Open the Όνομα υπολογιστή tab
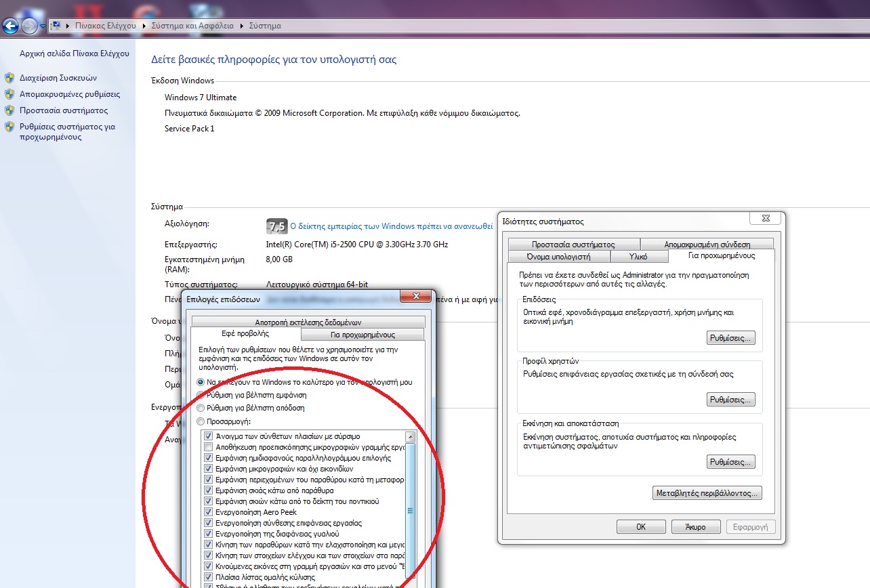This screenshot has height=588, width=870. [558, 257]
